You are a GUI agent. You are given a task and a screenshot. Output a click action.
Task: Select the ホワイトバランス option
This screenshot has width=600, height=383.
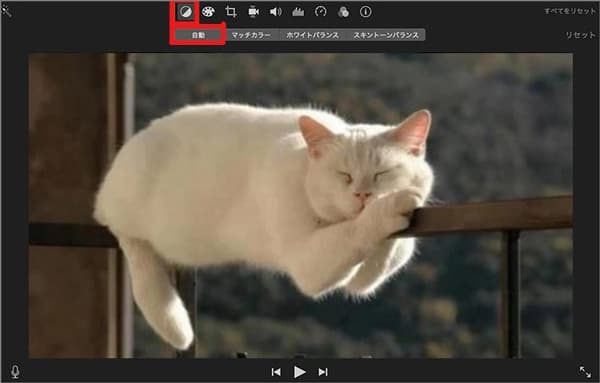pyautogui.click(x=312, y=35)
